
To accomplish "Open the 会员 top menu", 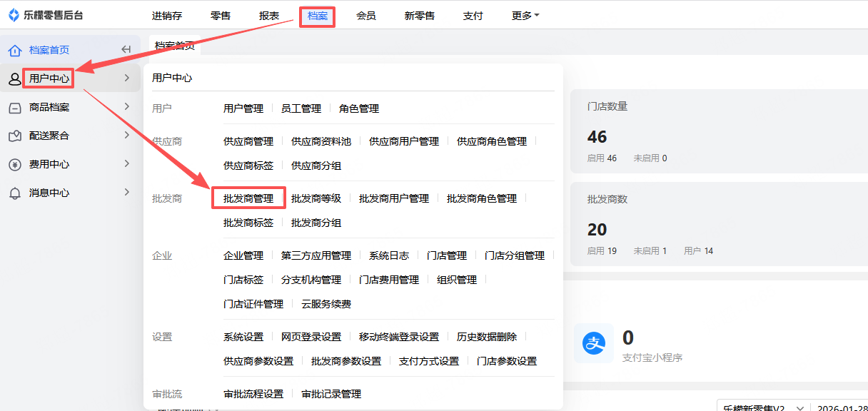I will (x=366, y=16).
